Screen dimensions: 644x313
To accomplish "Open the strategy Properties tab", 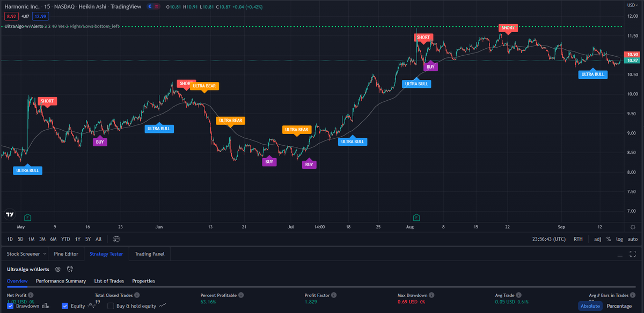I will [x=143, y=281].
